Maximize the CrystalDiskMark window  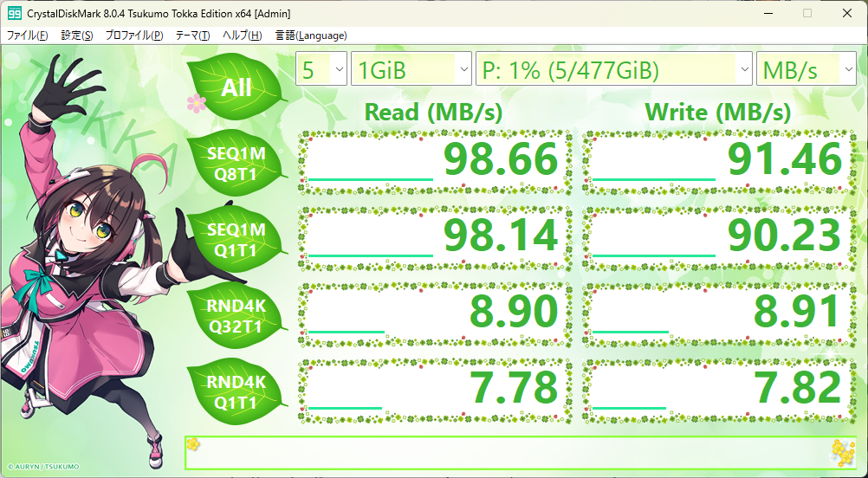click(807, 13)
